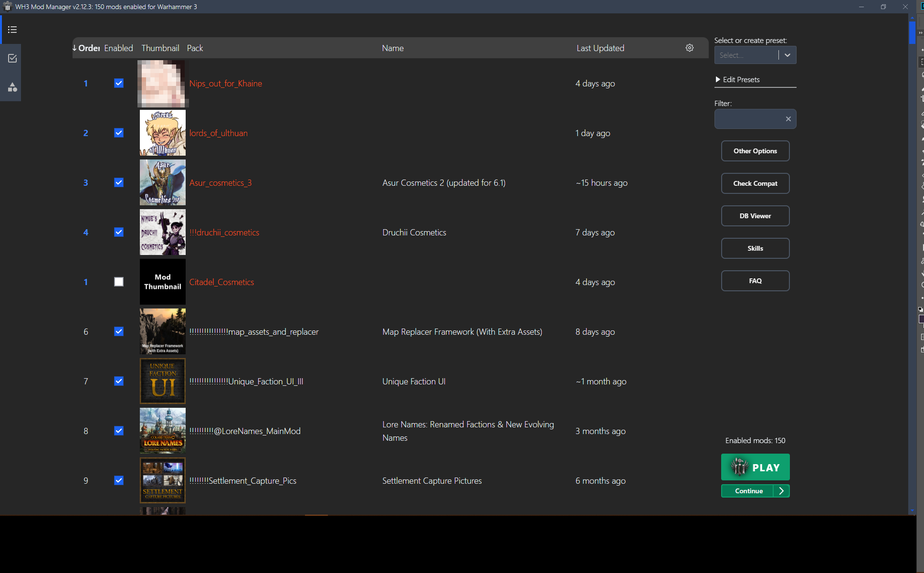Viewport: 924px width, 573px height.
Task: Open table settings gear icon
Action: click(x=690, y=48)
